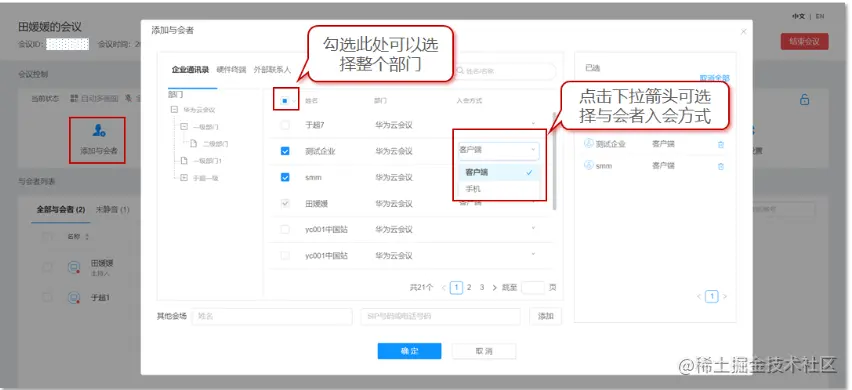The image size is (852, 390).
Task: Click the participant icon next to 于超1 in background list
Action: [x=74, y=298]
